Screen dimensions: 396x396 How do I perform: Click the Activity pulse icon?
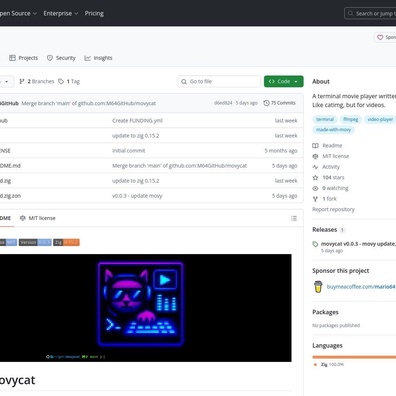pos(315,167)
